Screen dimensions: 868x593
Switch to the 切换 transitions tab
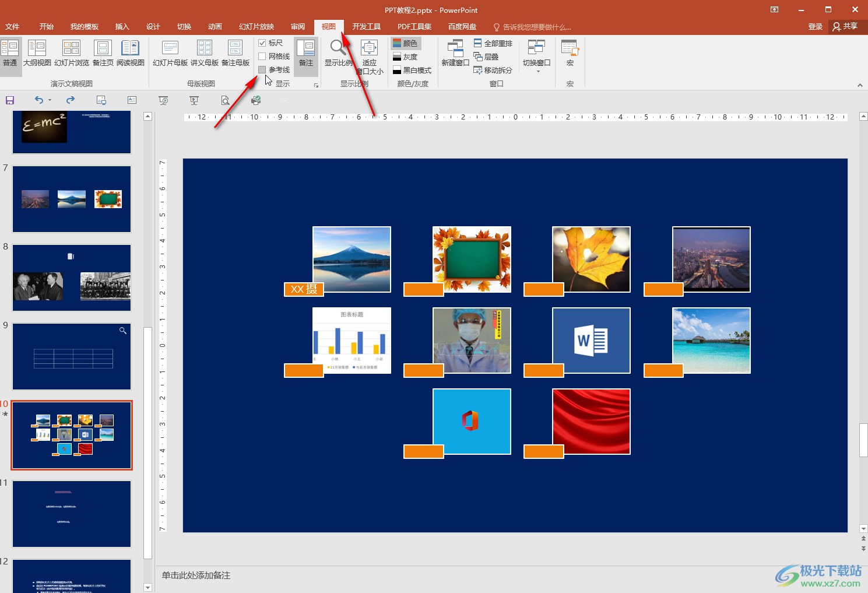pos(184,27)
